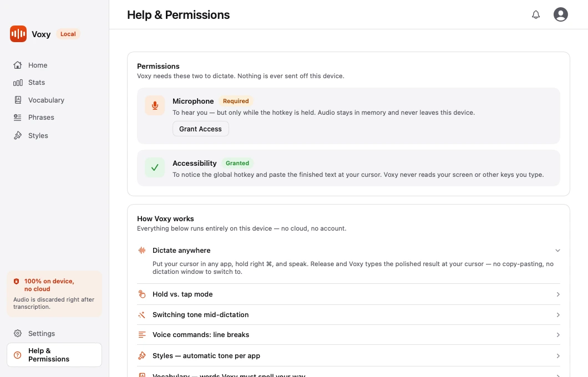Click the Dictate anywhere waveform icon
The image size is (588, 377).
[x=142, y=251]
